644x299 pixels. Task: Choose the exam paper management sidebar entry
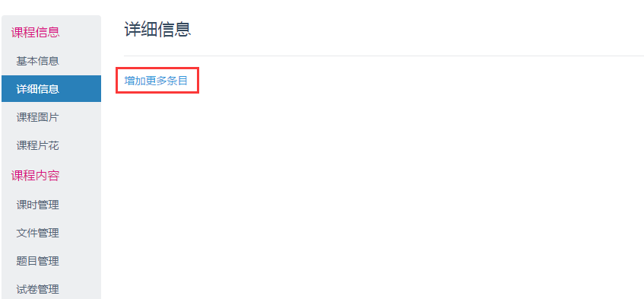[x=52, y=289]
